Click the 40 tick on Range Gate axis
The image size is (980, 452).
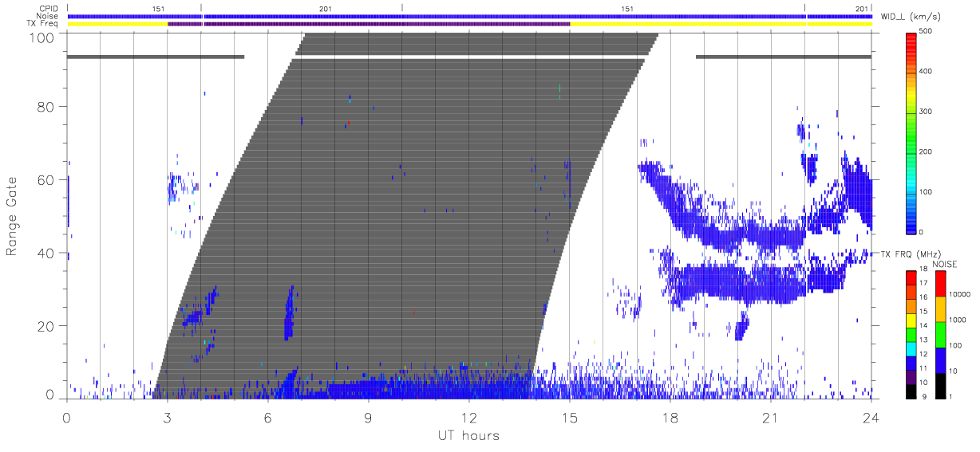click(47, 254)
